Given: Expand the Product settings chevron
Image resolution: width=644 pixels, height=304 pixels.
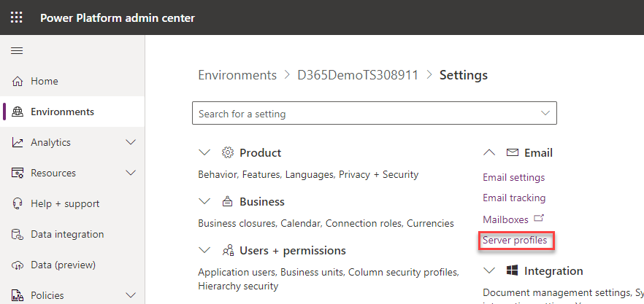Looking at the screenshot, I should 204,152.
